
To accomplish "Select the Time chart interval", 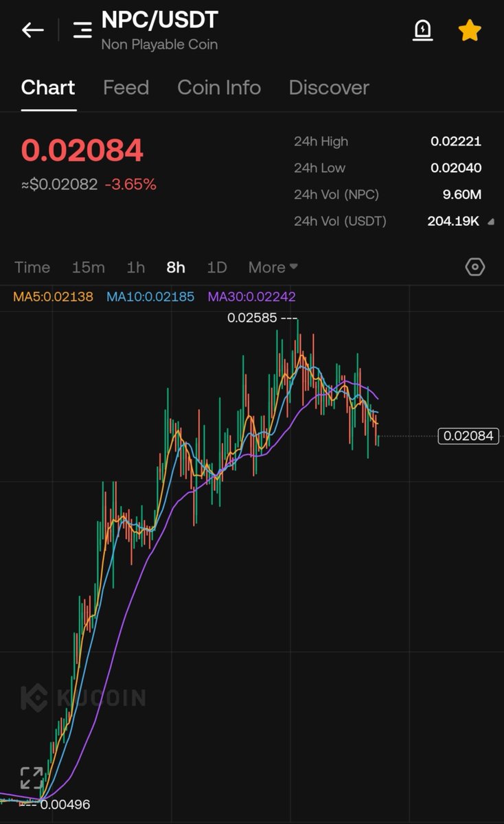I will 32,267.
